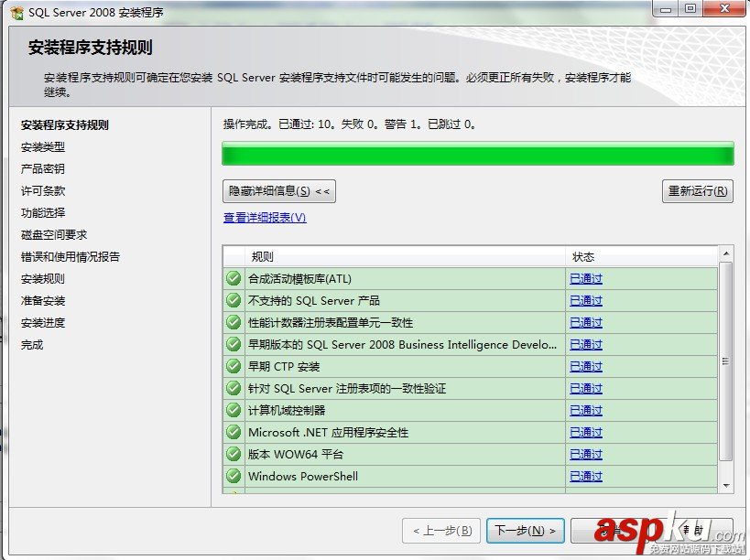Click rule text 早期 CTP 安装
Image resolution: width=750 pixels, height=560 pixels.
coord(284,367)
